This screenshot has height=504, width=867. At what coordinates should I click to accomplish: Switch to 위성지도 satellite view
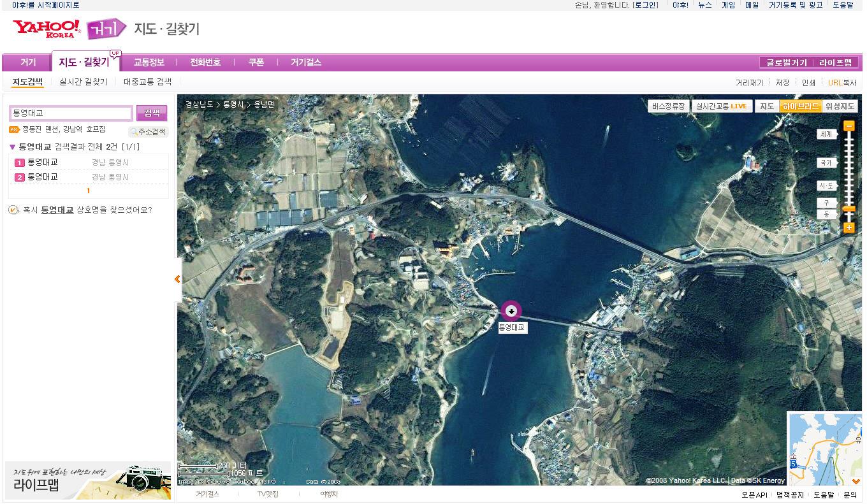click(x=840, y=106)
